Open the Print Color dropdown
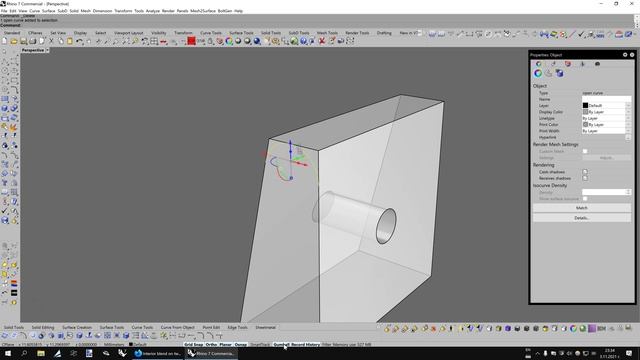 coord(628,124)
